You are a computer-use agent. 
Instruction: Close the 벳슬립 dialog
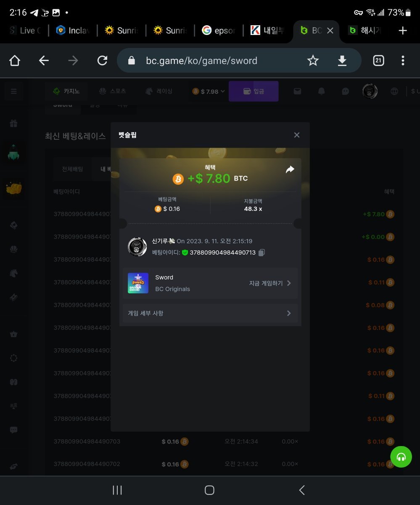tap(297, 135)
